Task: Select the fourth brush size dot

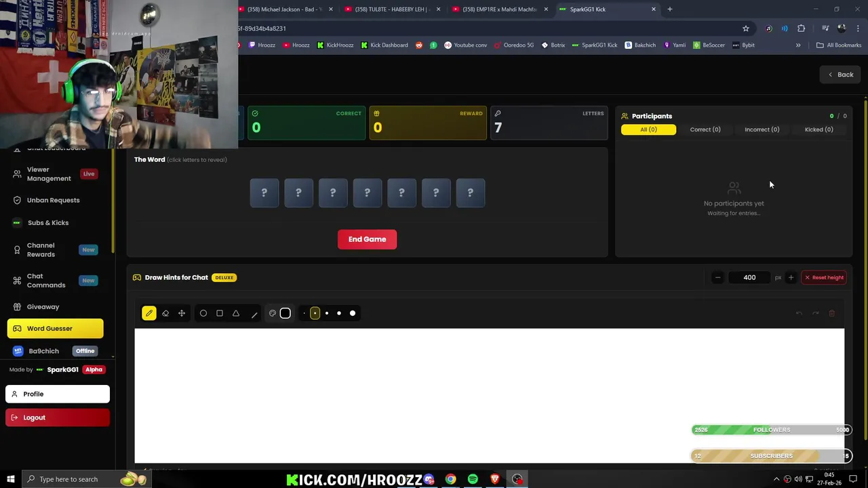Action: point(339,313)
